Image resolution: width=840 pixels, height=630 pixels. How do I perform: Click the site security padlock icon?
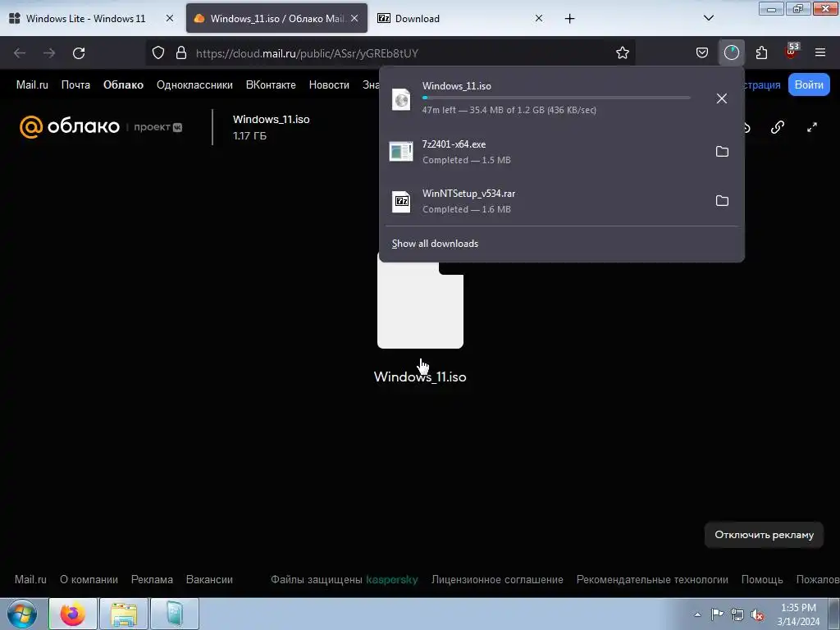(x=181, y=53)
